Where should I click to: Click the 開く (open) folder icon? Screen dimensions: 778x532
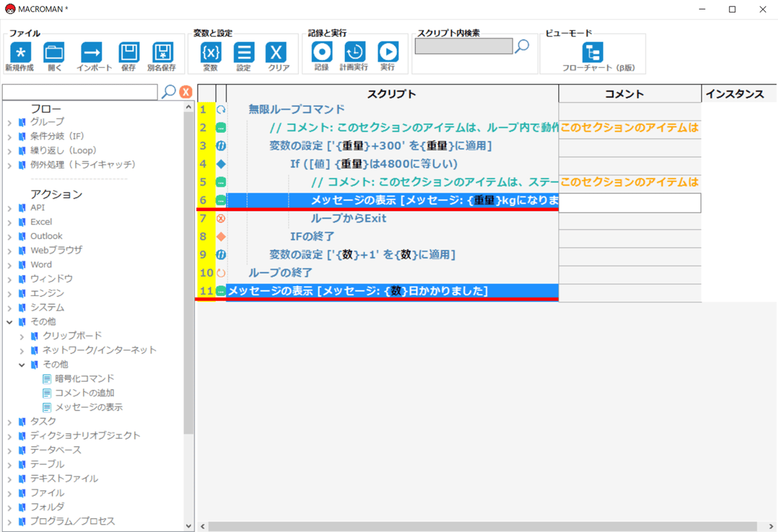tap(54, 52)
